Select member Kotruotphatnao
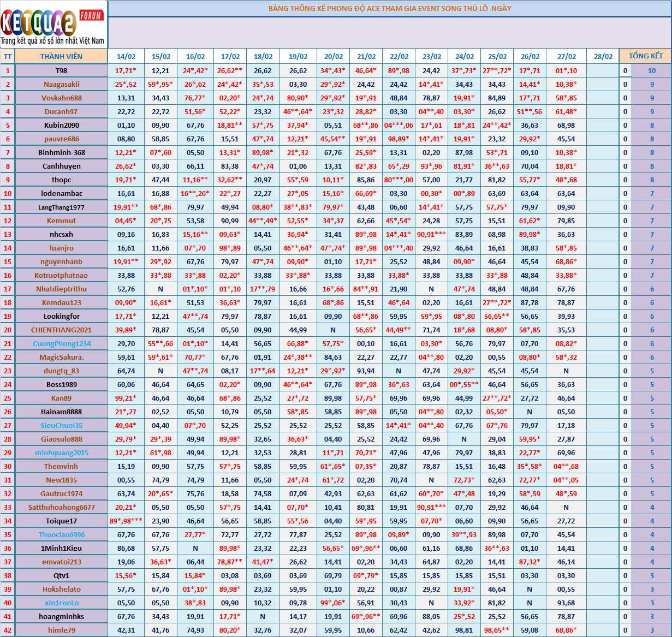Screen dimensions: 672x637 point(61,275)
